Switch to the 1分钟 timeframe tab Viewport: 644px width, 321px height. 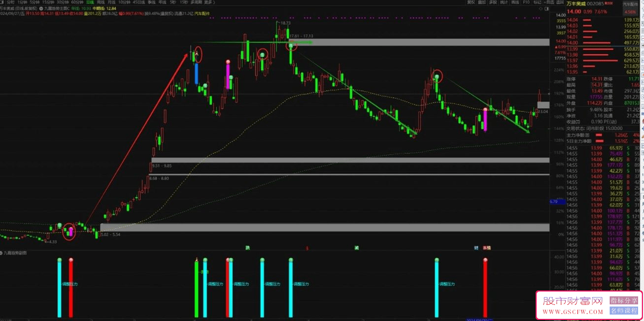click(x=24, y=3)
